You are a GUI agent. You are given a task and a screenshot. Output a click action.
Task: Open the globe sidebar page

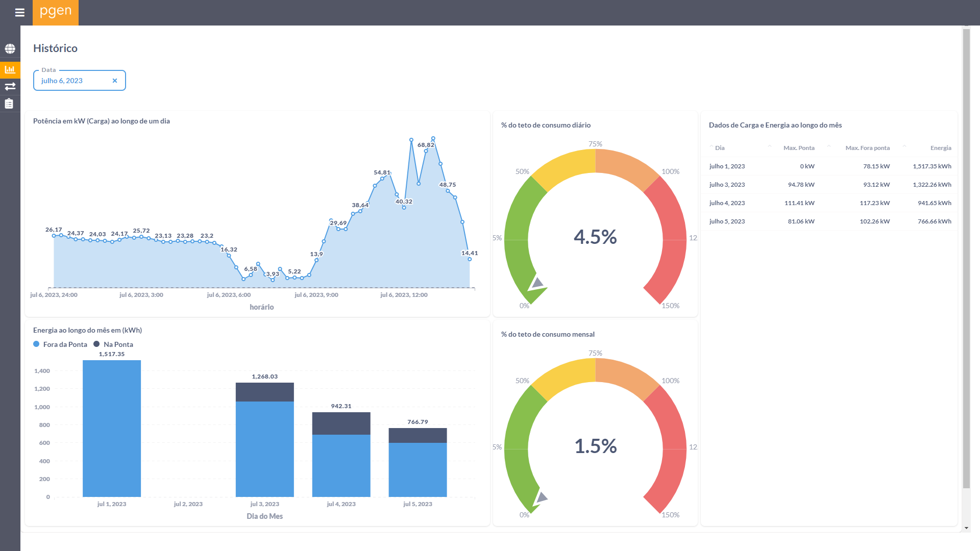click(x=10, y=49)
